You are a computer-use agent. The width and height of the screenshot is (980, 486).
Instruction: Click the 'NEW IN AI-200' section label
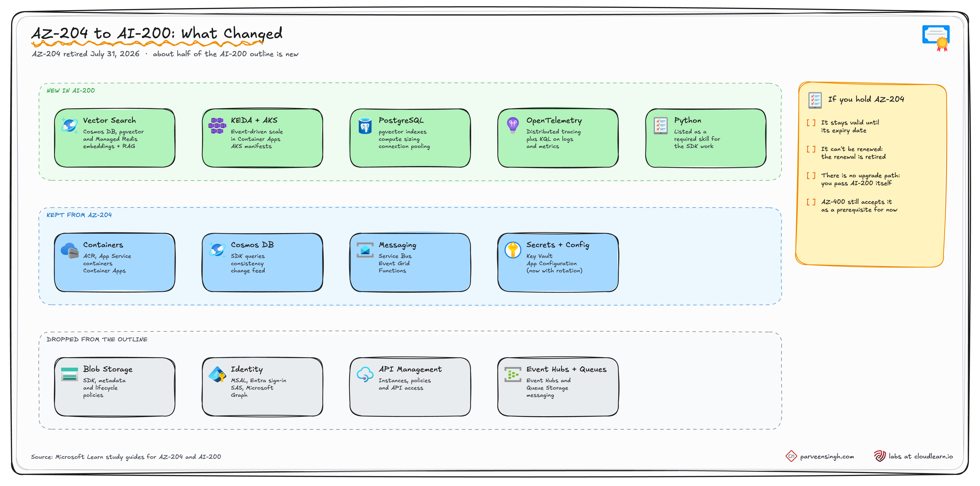tap(71, 91)
